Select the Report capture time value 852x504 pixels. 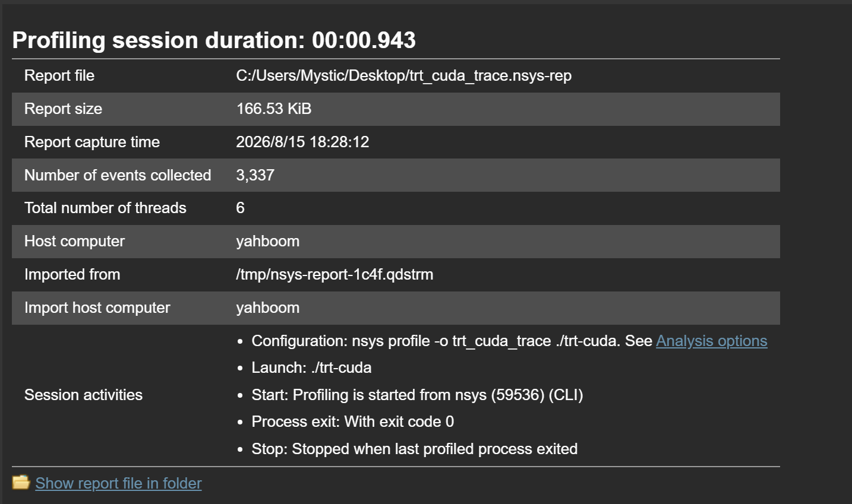[302, 142]
